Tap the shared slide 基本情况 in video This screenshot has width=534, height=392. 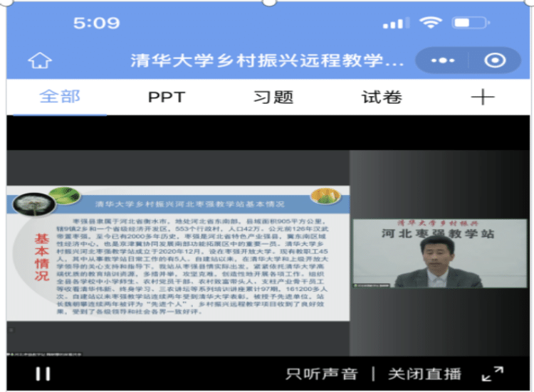(178, 253)
